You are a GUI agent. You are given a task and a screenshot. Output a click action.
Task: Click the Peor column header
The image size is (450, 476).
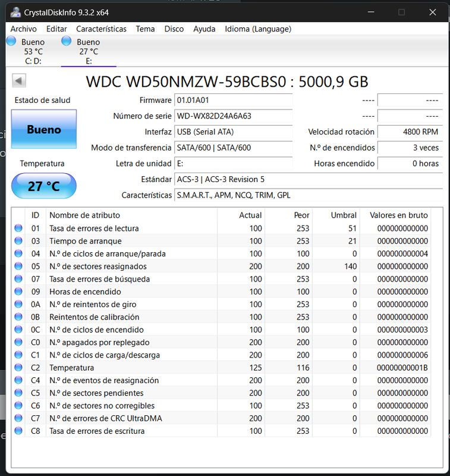tap(289, 215)
